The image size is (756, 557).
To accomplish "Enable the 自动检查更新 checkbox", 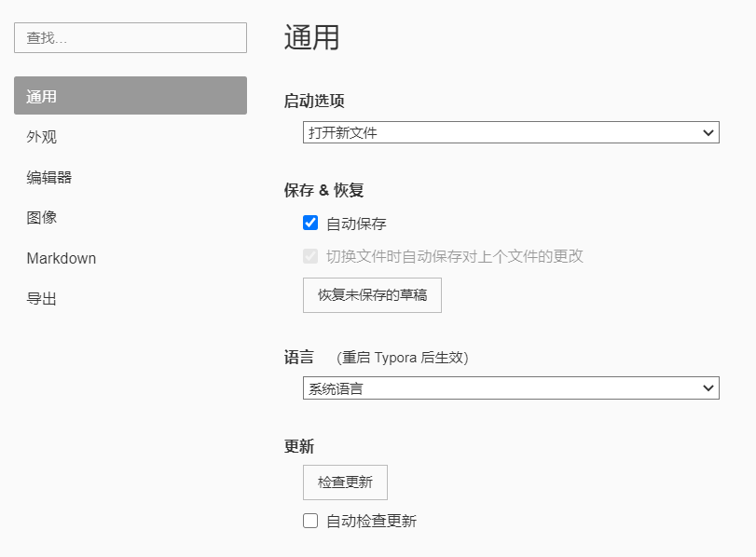I will (x=309, y=521).
